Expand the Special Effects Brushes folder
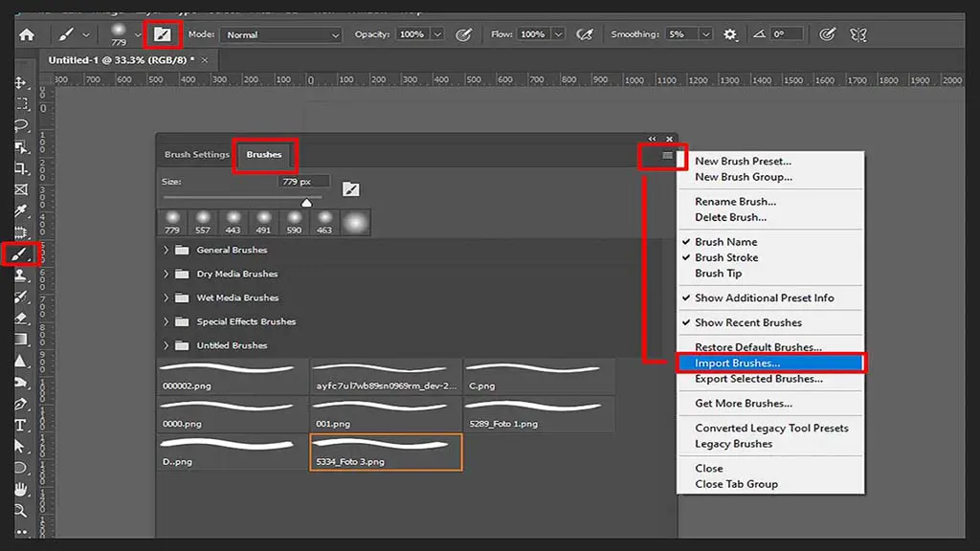This screenshot has height=551, width=980. click(x=166, y=321)
